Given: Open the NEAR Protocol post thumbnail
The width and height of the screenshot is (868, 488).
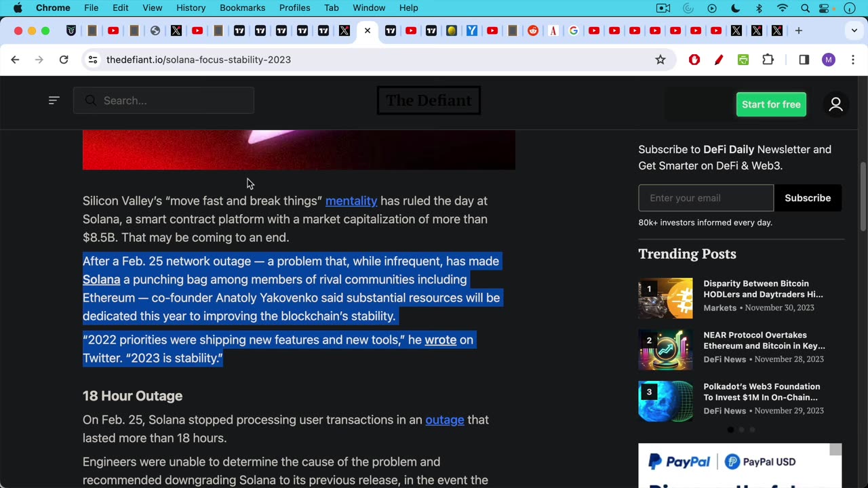Looking at the screenshot, I should 666,350.
